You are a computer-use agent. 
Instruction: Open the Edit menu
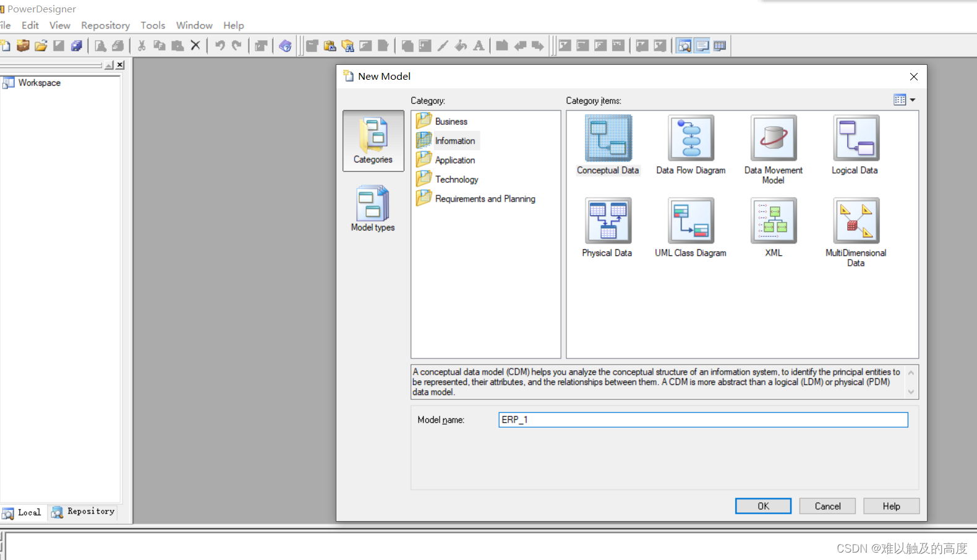[30, 25]
